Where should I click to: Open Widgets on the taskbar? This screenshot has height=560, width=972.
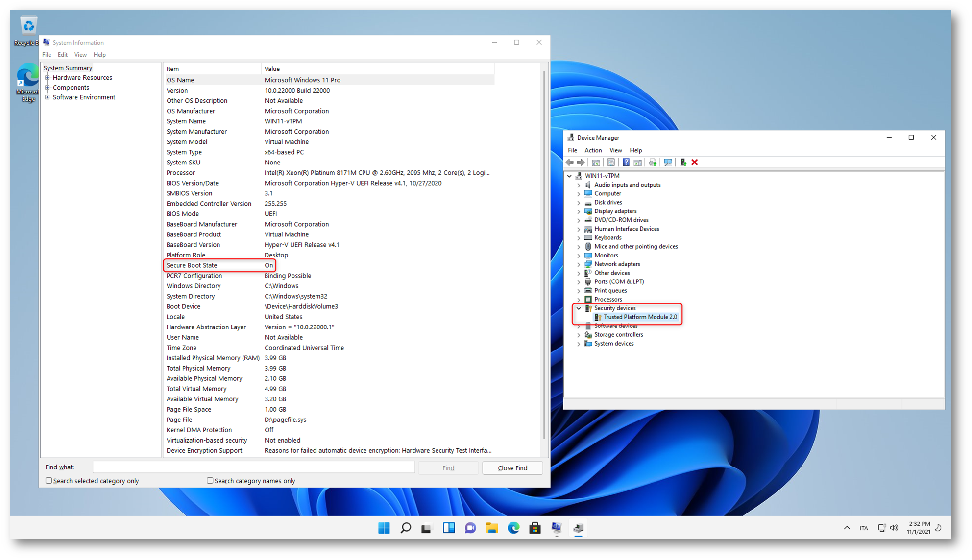click(449, 528)
